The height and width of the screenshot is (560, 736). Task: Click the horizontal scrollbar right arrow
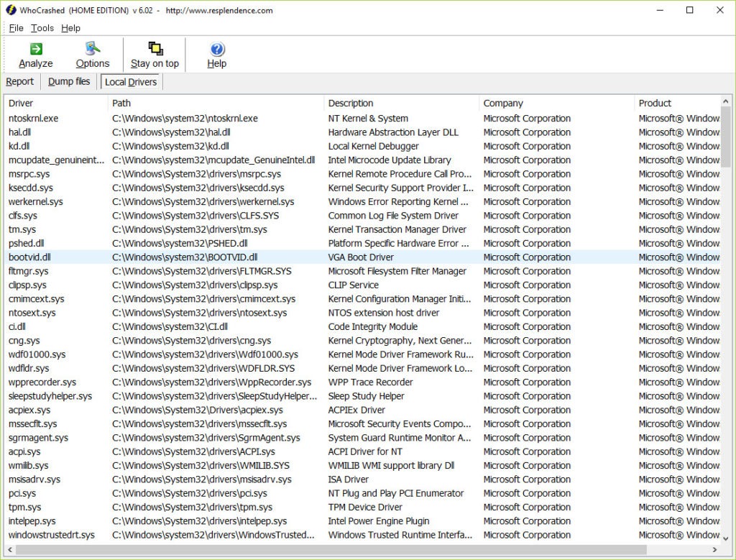(x=715, y=549)
